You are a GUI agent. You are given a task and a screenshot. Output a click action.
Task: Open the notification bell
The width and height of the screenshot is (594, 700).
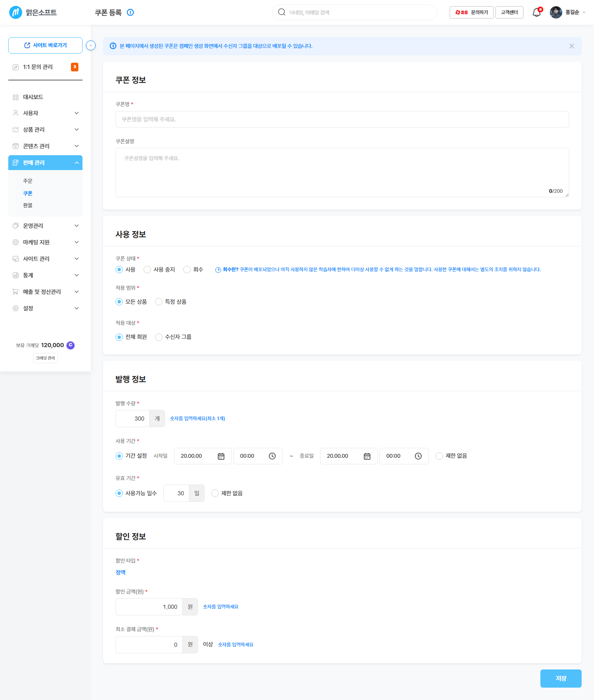(x=537, y=12)
